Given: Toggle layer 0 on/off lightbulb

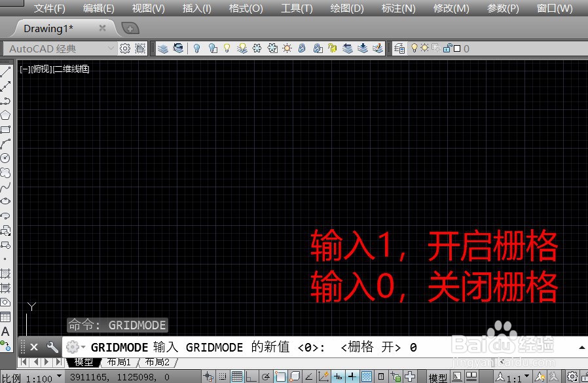Looking at the screenshot, I should [414, 48].
